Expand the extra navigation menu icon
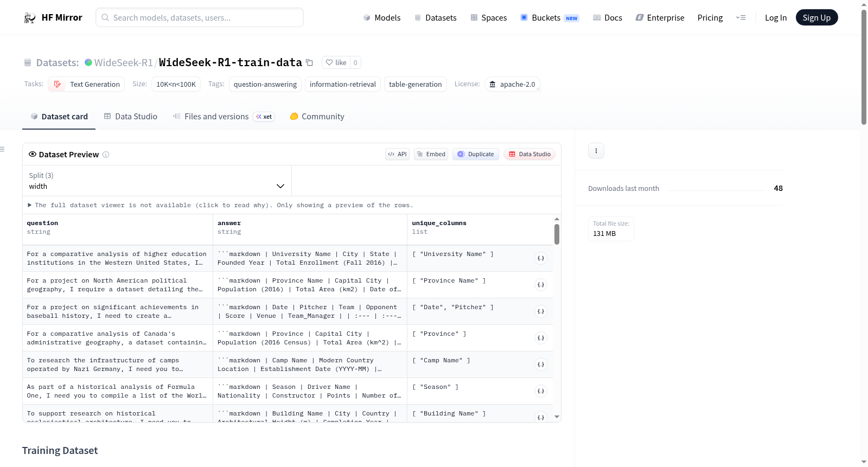This screenshot has width=868, height=467. tap(741, 18)
